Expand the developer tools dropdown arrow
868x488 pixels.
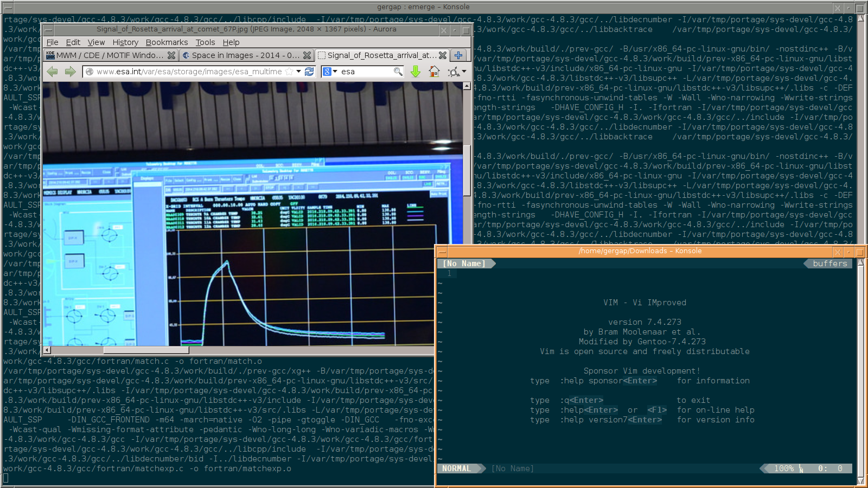(464, 72)
